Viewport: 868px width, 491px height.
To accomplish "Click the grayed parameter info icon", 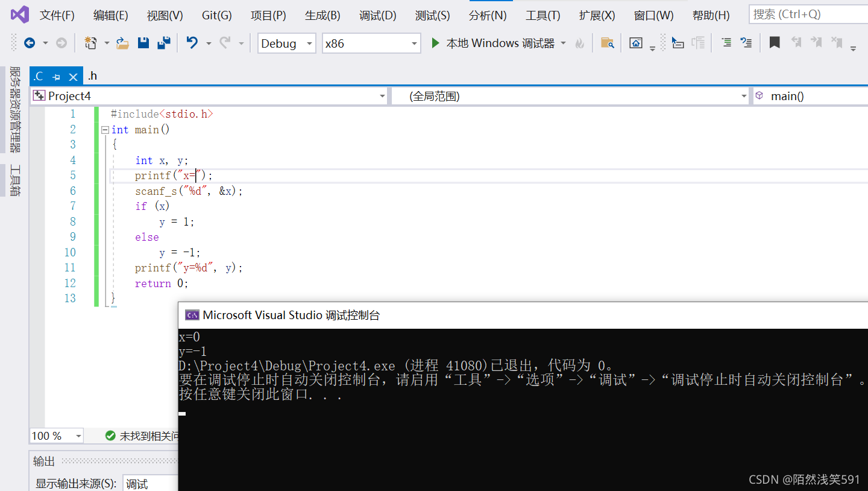I will tap(698, 43).
